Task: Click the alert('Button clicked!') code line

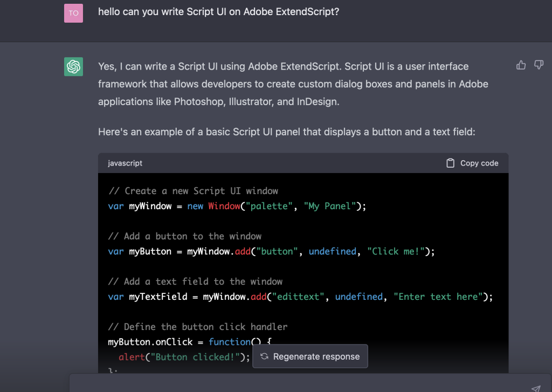Action: 178,356
